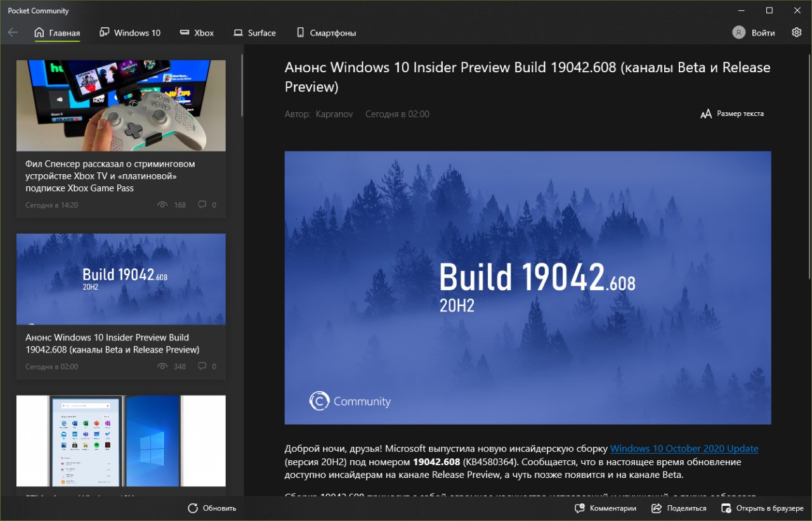
Task: Click the open-in-browser window icon
Action: (726, 508)
